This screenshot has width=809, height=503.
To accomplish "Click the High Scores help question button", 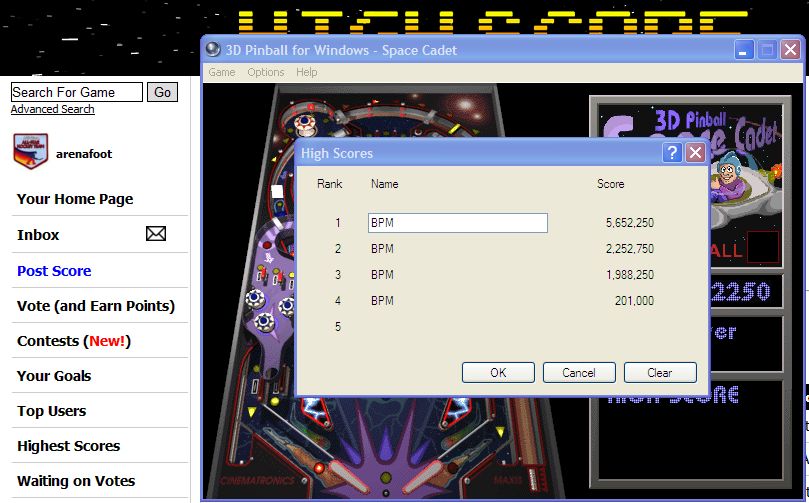I will (672, 153).
